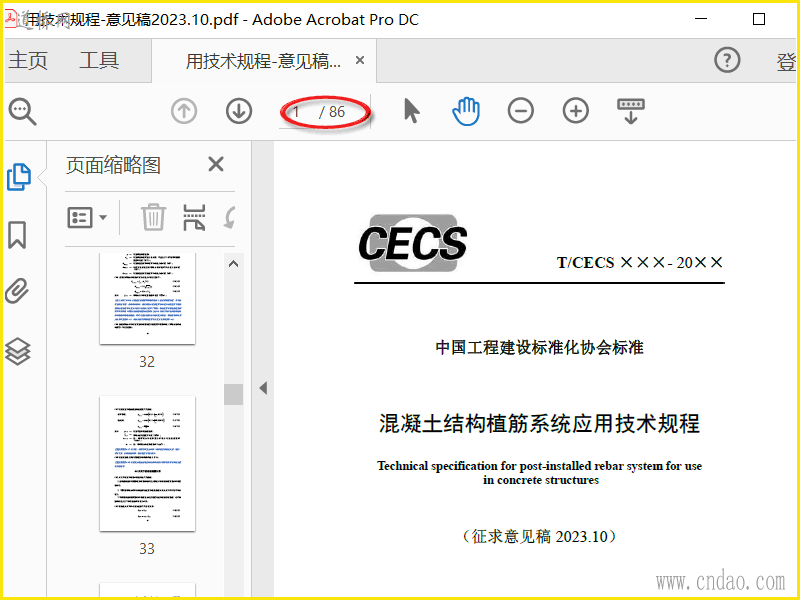The image size is (800, 600).
Task: Maximize the Acrobat window
Action: [759, 19]
